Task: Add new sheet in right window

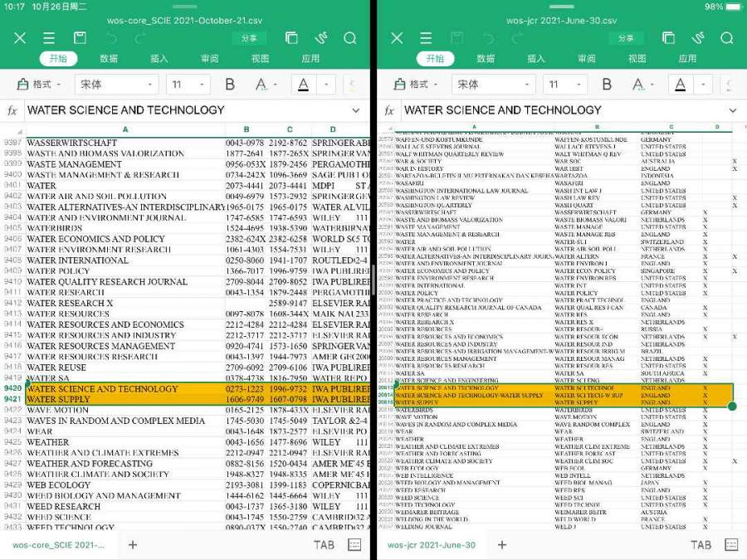Action: tap(502, 545)
